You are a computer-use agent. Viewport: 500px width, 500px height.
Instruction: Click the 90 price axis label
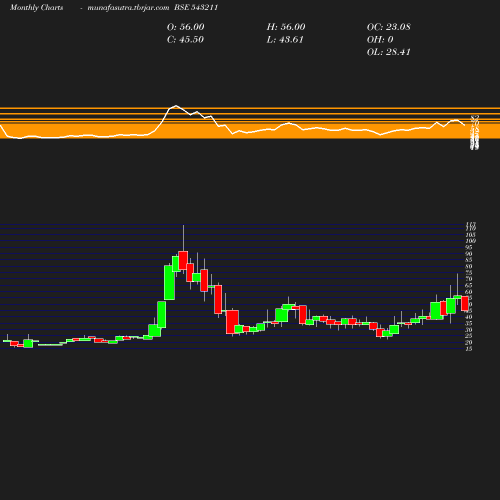tap(469, 254)
